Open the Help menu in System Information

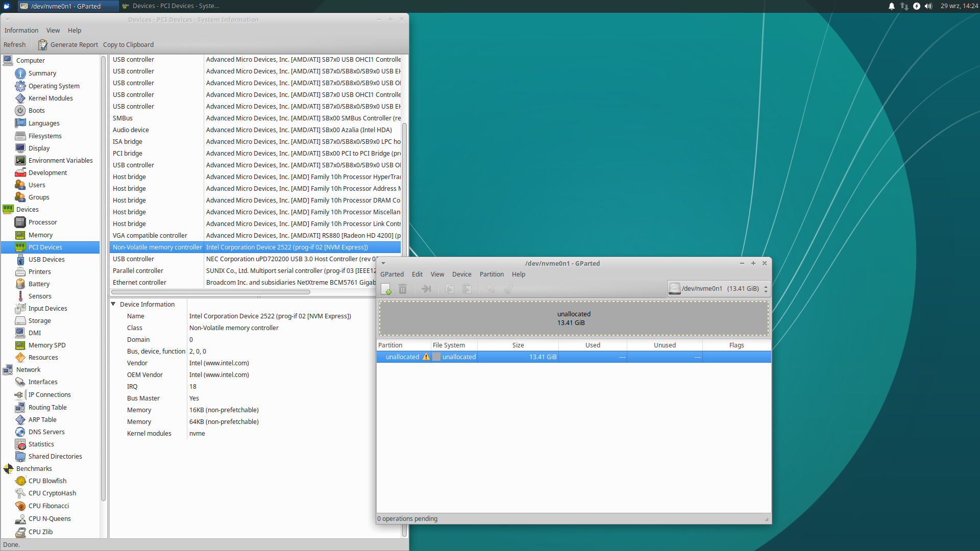coord(75,31)
